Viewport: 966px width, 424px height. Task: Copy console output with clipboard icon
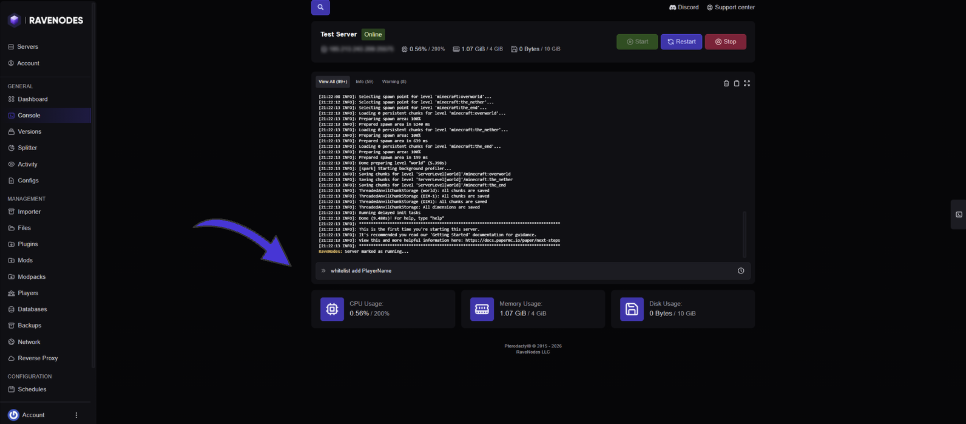[736, 83]
